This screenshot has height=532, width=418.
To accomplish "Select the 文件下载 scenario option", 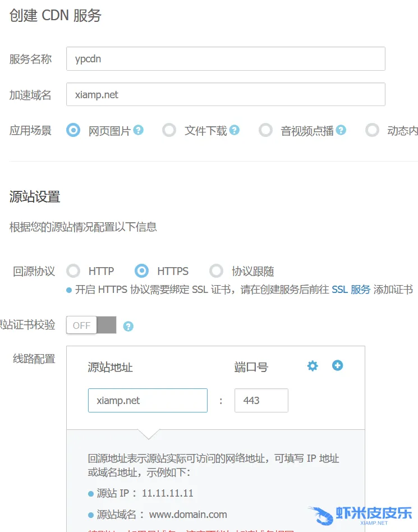I will pos(169,130).
